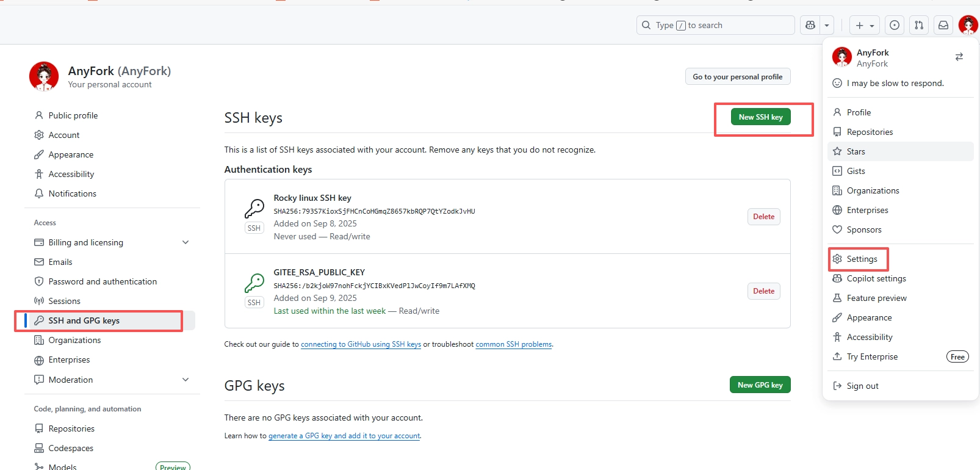
Task: Select Settings in the user menu
Action: point(862,259)
